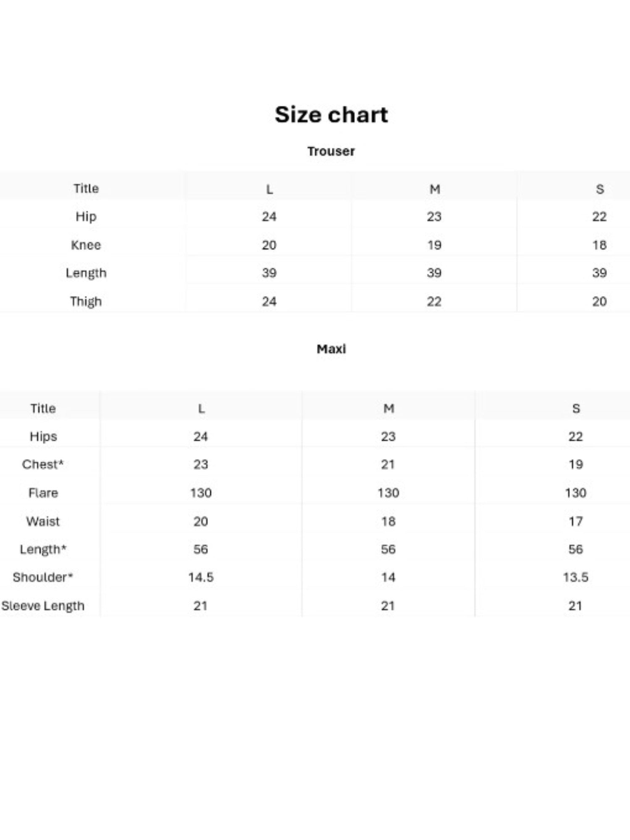Click the Flare row label
This screenshot has height=840, width=630.
(x=43, y=493)
